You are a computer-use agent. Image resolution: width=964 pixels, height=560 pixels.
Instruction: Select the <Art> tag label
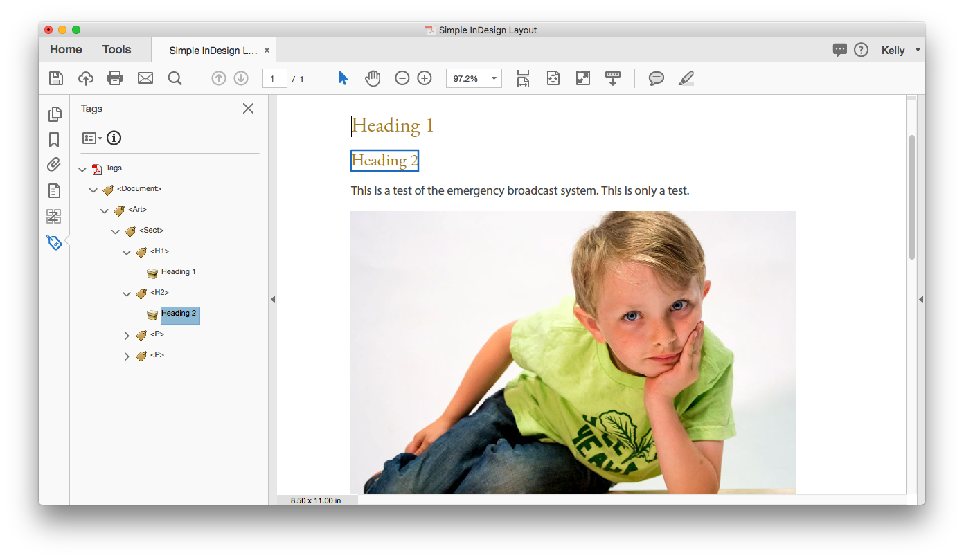[138, 210]
